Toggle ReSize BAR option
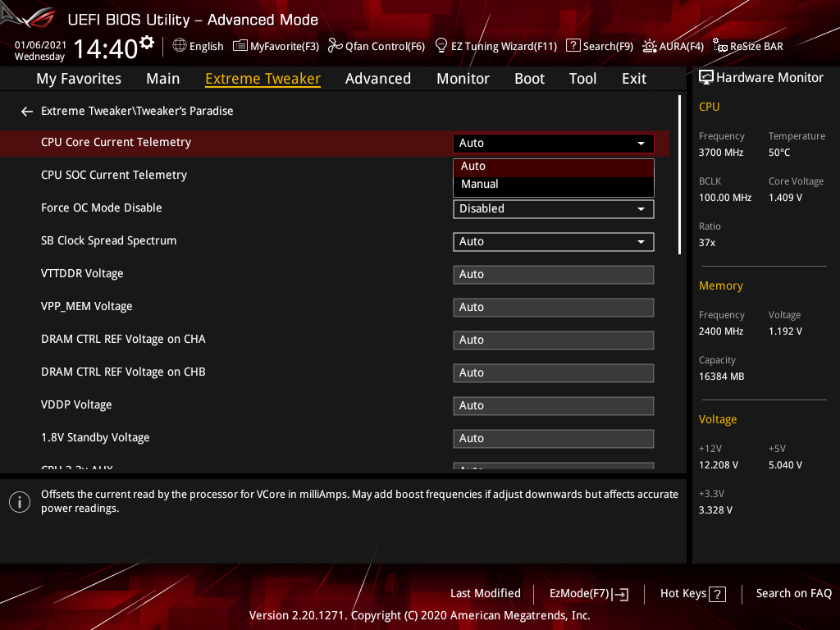This screenshot has width=840, height=630. click(x=748, y=46)
